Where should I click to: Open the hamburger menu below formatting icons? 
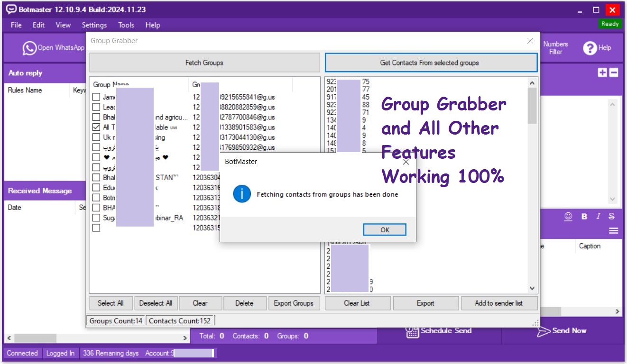click(613, 231)
